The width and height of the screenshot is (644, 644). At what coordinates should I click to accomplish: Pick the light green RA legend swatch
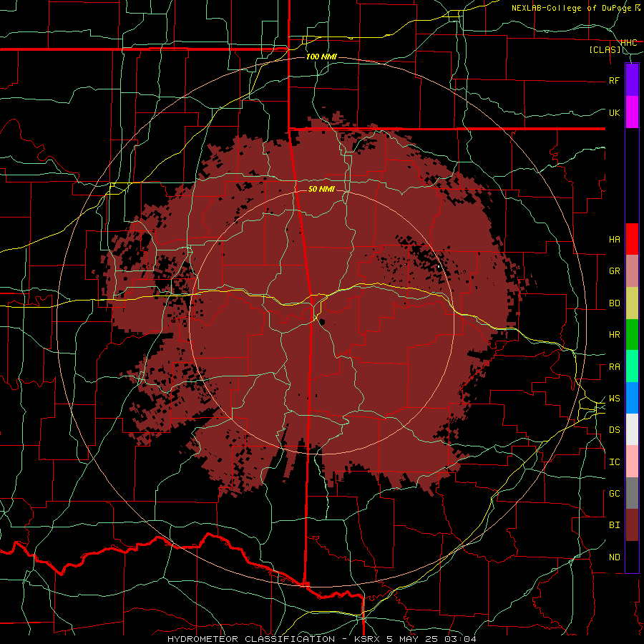[x=632, y=366]
